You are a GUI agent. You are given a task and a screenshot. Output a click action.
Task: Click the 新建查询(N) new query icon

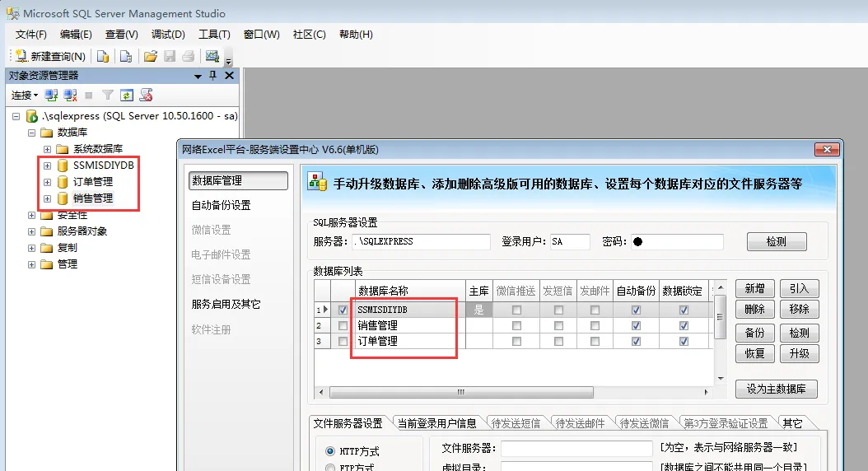click(x=21, y=56)
